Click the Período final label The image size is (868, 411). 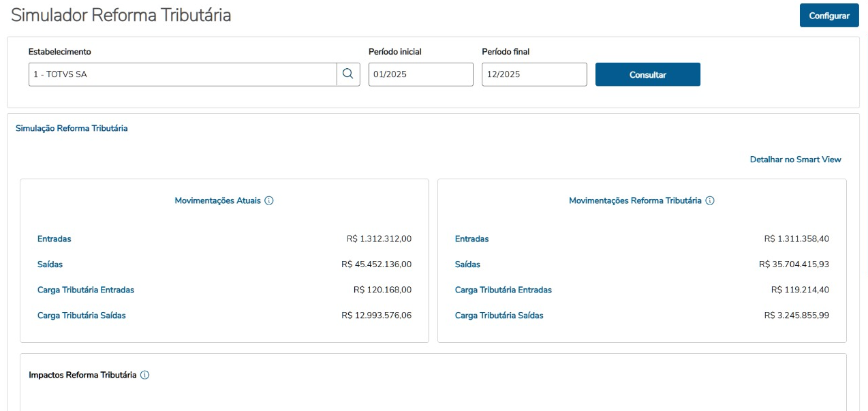coord(506,52)
